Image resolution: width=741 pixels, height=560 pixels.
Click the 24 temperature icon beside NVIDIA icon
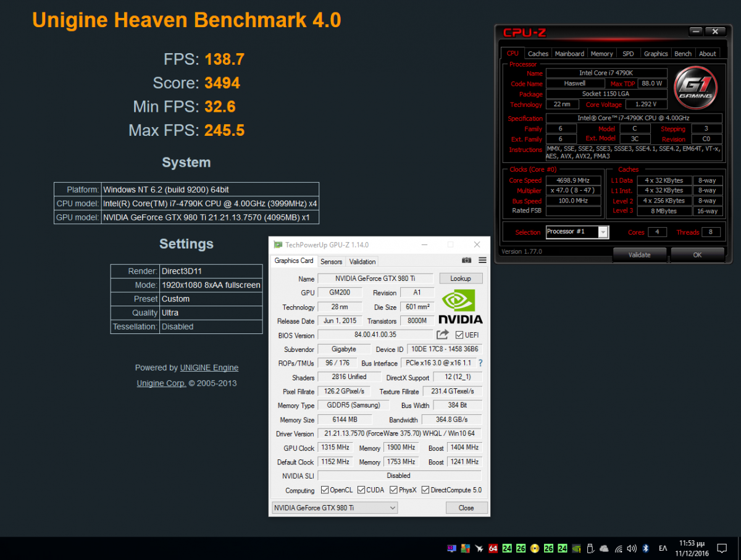click(562, 548)
